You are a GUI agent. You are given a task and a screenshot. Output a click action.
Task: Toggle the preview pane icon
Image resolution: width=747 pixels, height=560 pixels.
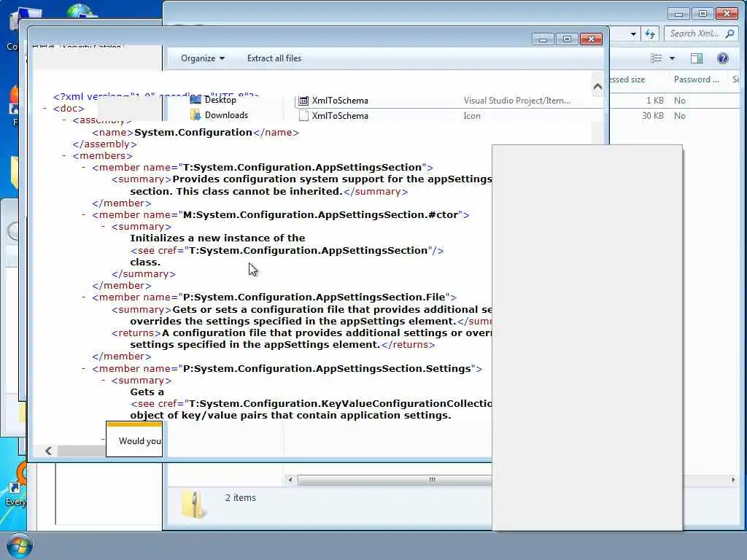point(697,58)
